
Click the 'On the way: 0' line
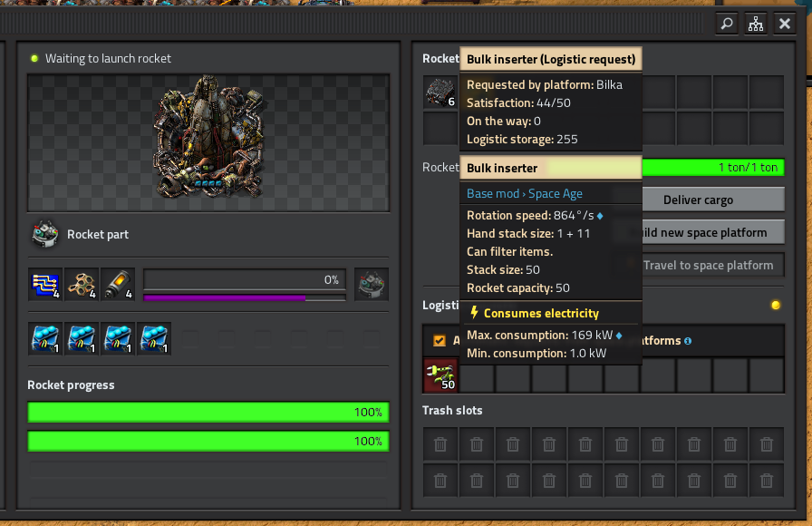coord(503,122)
